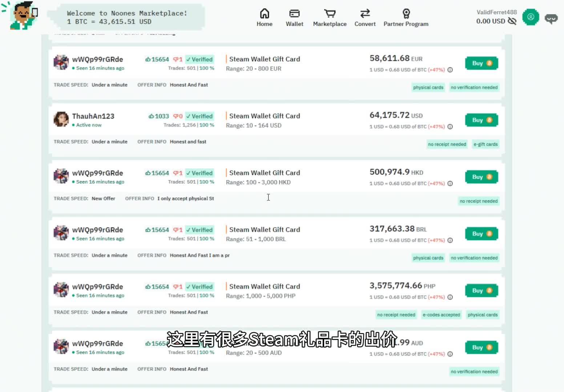The height and width of the screenshot is (392, 564).
Task: Click thumbs-down 1 in BRL offer
Action: click(x=178, y=230)
